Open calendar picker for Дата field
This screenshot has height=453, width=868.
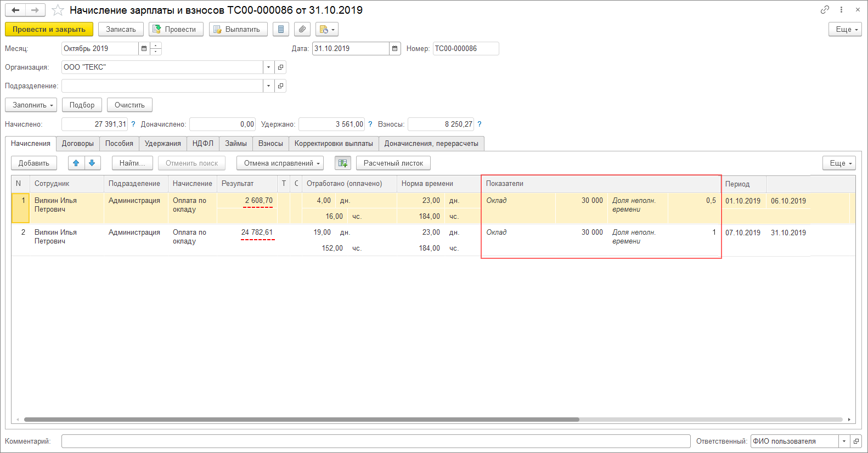click(x=394, y=48)
